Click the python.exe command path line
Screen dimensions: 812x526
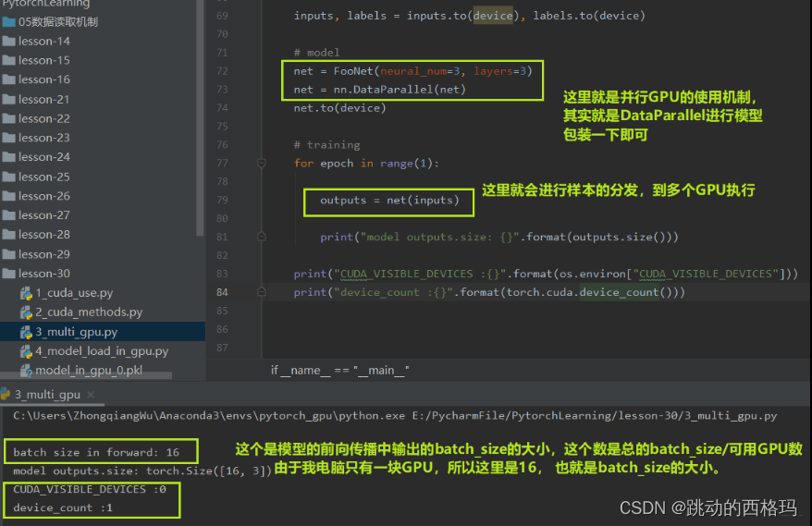[395, 416]
